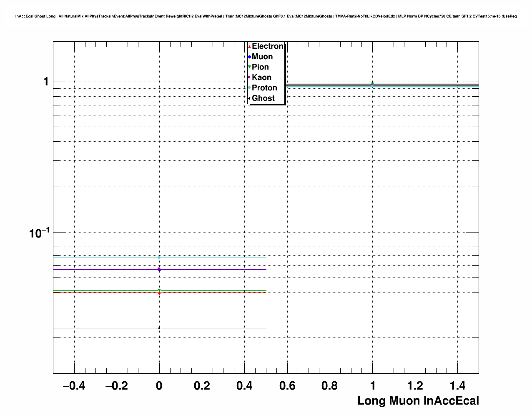Viewport: 532px width, 415px height.
Task: Click the cyan Proton legend marker
Action: coord(249,88)
